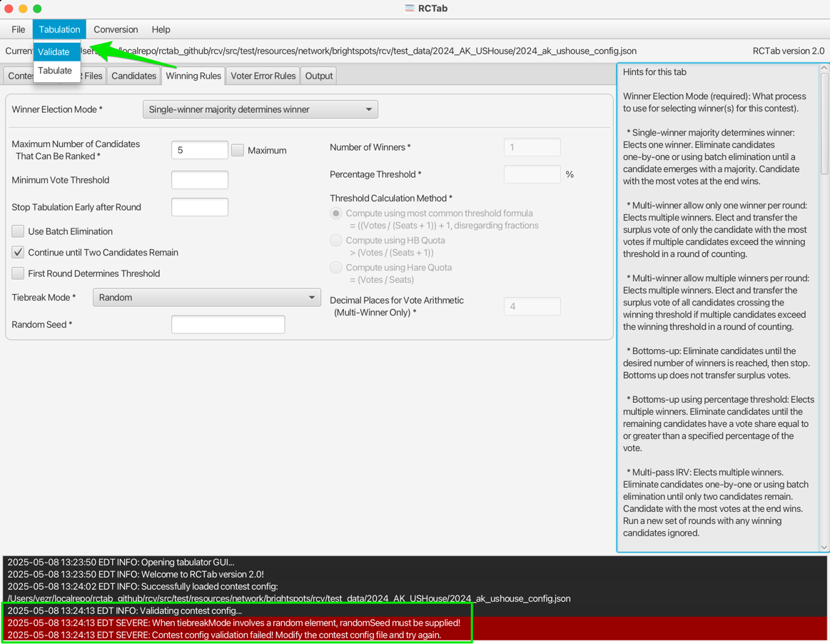Open the File menu
This screenshot has width=830, height=644.
pyautogui.click(x=18, y=30)
